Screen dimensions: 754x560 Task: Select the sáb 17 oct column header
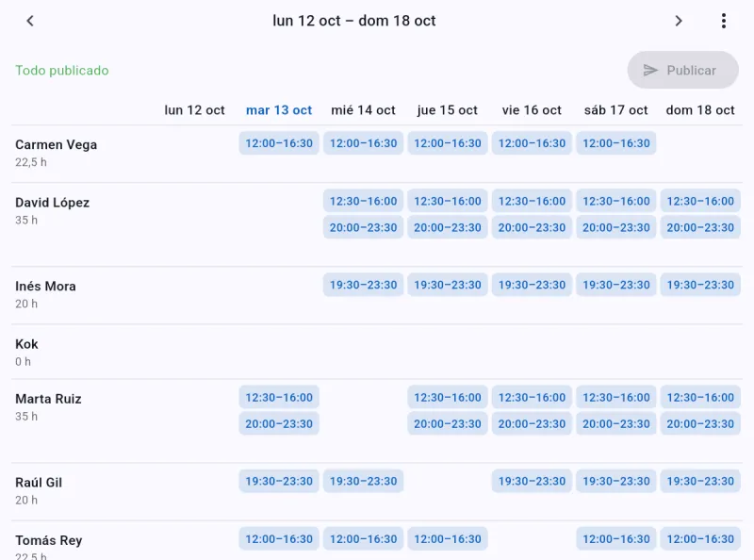[616, 110]
